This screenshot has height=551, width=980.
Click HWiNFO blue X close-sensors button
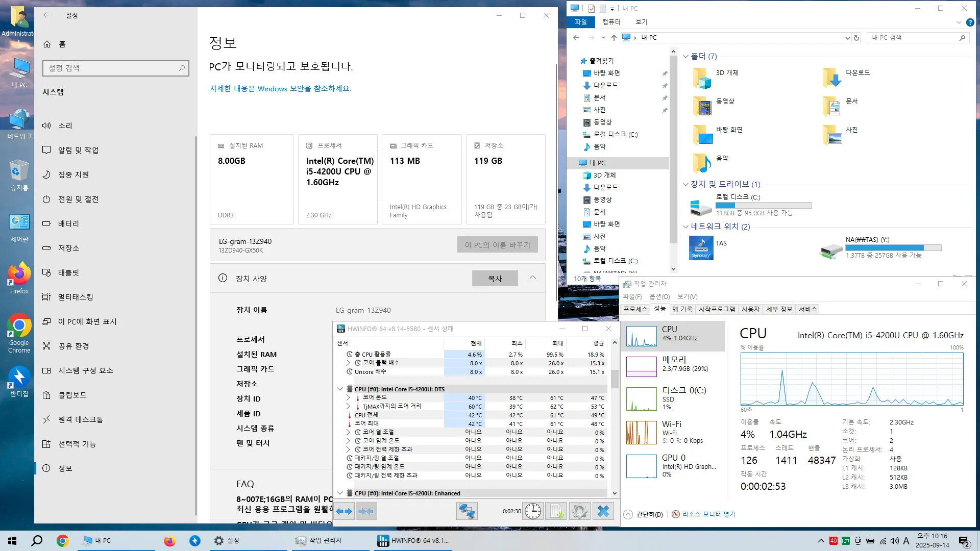coord(603,511)
